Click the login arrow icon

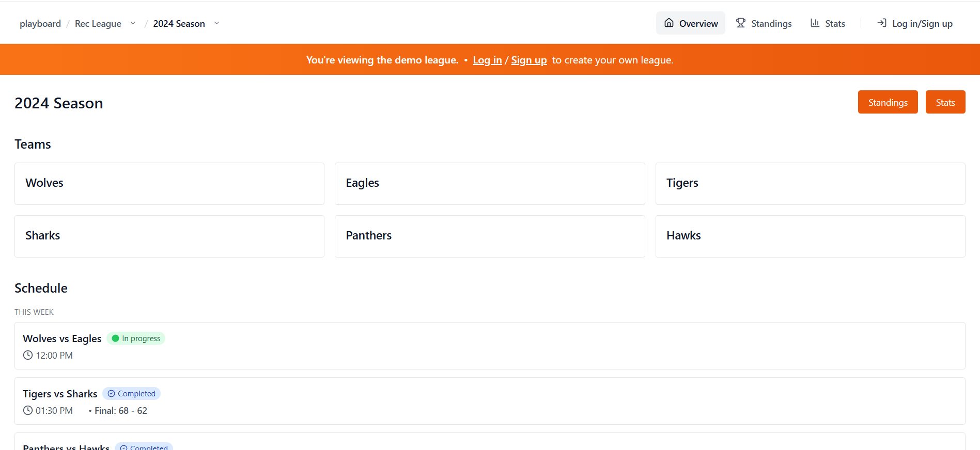pos(882,23)
